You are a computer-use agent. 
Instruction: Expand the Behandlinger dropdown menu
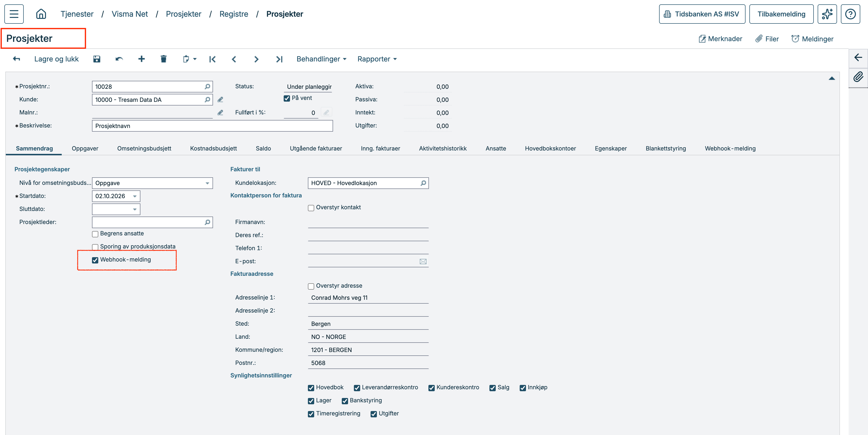321,59
